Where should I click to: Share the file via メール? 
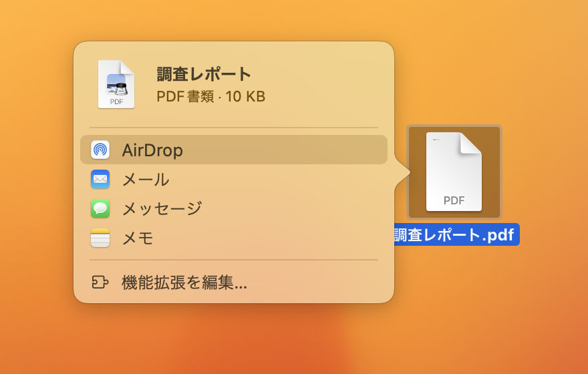(234, 179)
